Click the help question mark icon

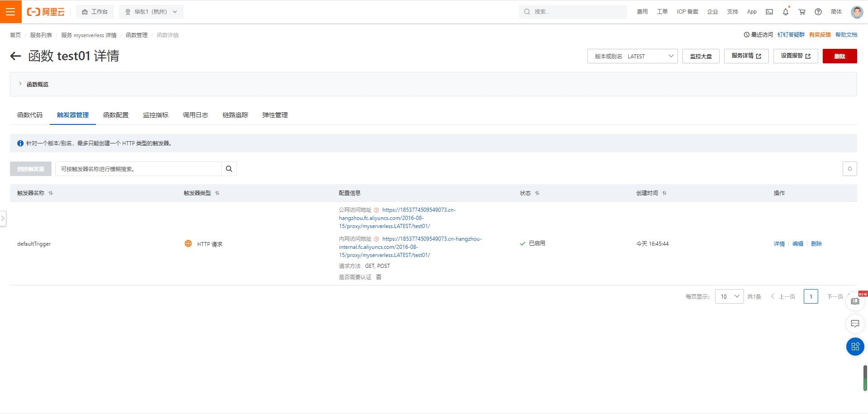(818, 12)
